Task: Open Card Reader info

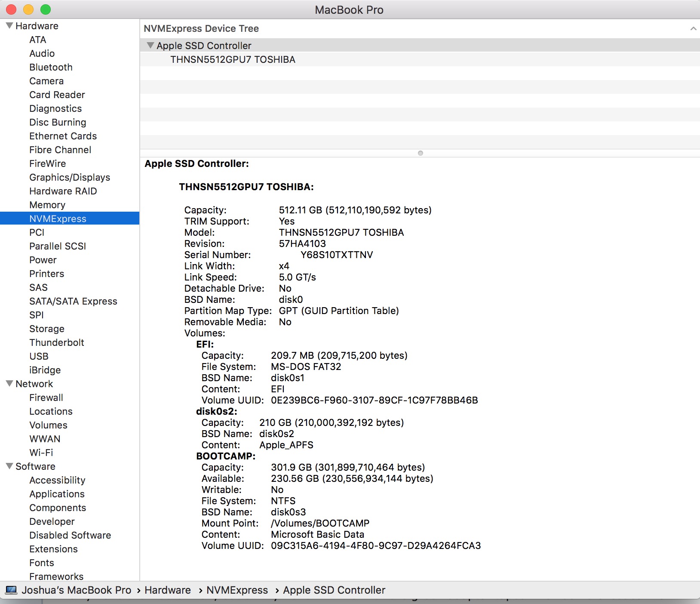Action: [x=57, y=95]
